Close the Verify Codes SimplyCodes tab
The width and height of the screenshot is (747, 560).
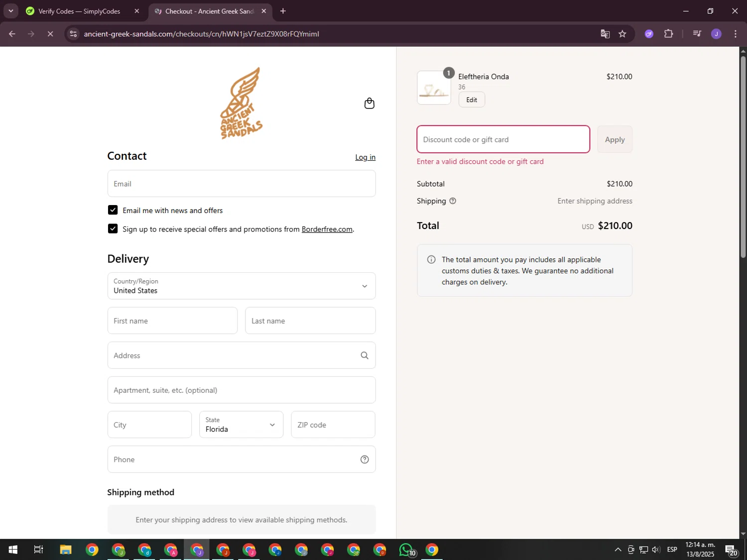(137, 11)
